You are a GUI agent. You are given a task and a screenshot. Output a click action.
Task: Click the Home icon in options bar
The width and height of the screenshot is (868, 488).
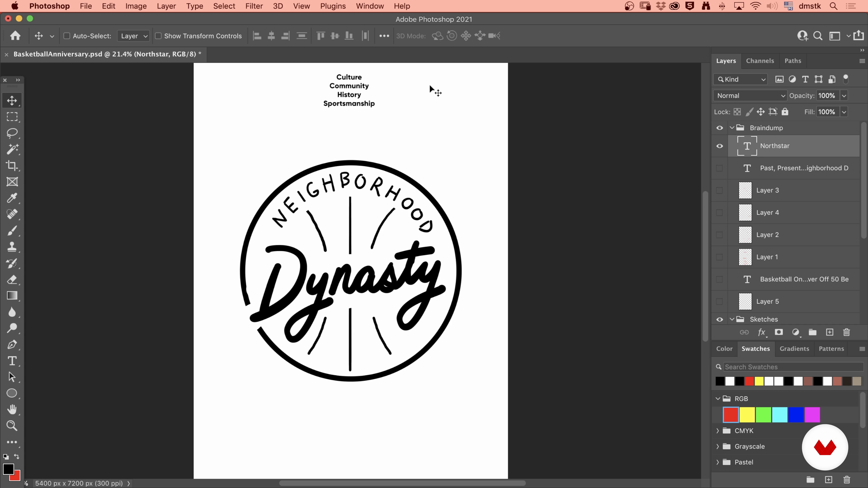click(x=15, y=36)
